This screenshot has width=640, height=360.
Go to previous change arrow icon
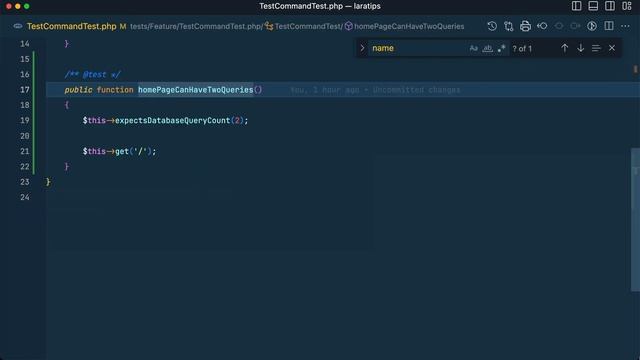pos(542,26)
